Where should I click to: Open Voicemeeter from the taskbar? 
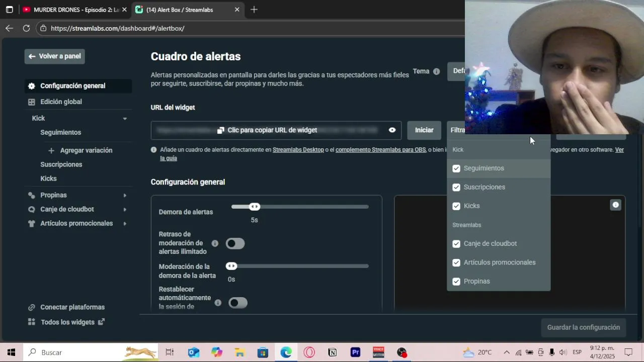(378, 352)
